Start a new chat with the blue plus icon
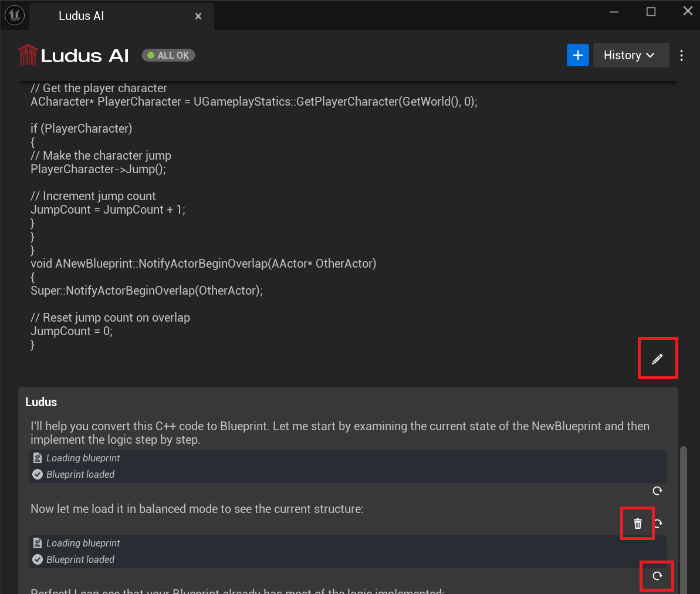 click(x=577, y=55)
